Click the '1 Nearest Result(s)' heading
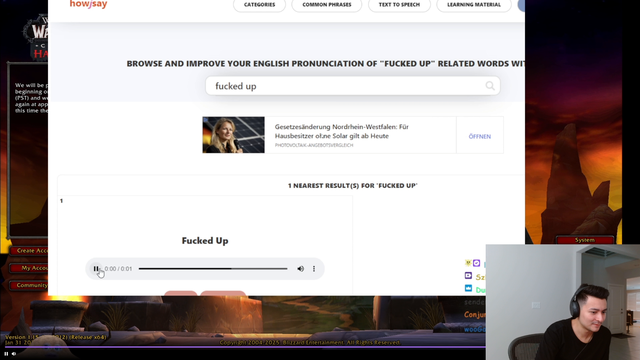640x360 pixels. coord(353,186)
